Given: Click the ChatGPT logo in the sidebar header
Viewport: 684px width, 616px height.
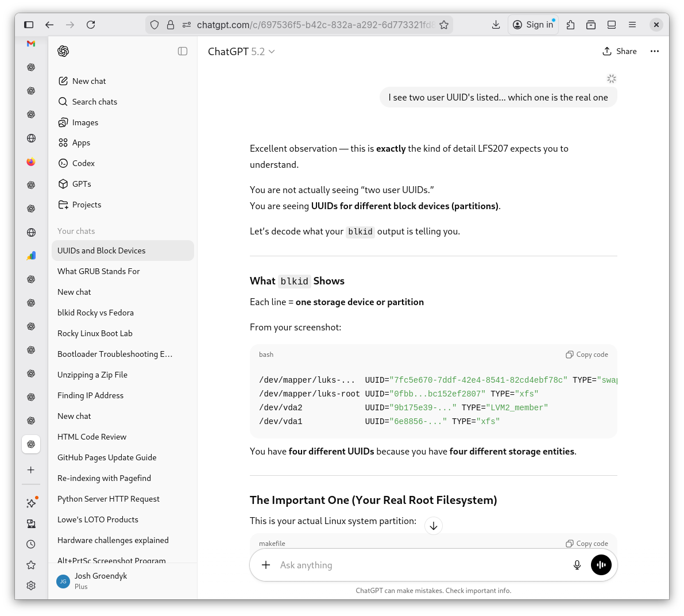Looking at the screenshot, I should pyautogui.click(x=63, y=51).
